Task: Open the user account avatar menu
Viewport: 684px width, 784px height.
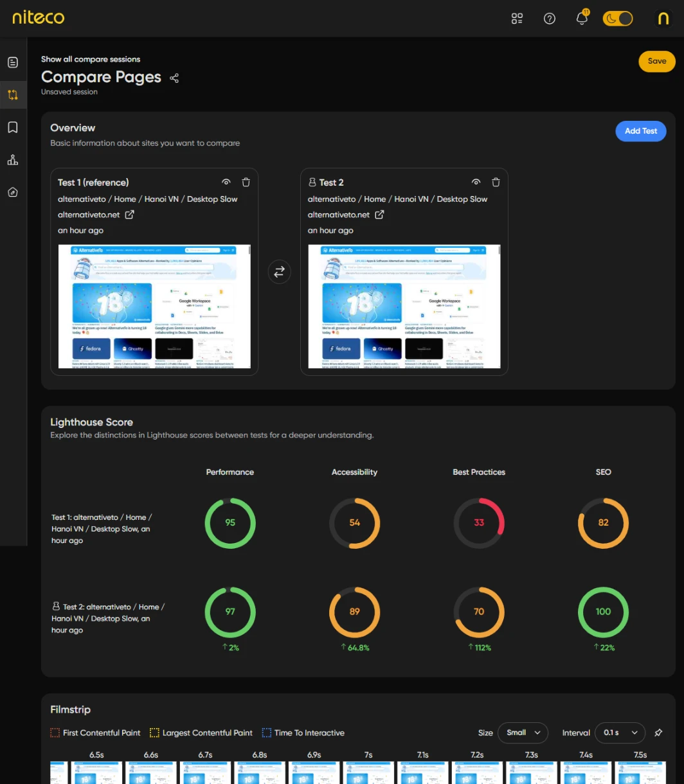Action: (x=664, y=19)
